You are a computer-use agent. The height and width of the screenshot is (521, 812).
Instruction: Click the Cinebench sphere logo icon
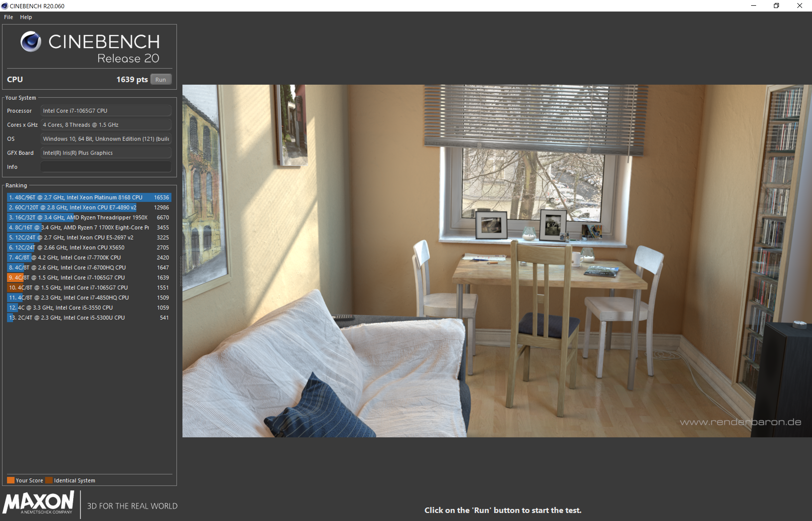[31, 42]
